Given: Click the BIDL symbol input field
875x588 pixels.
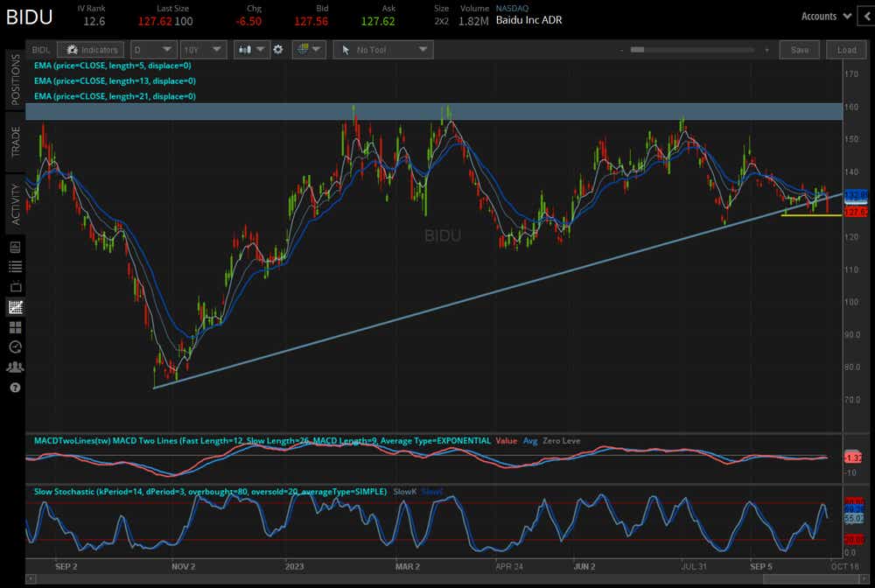Looking at the screenshot, I should click(39, 50).
